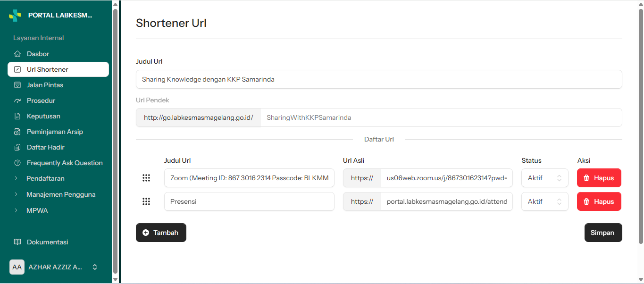Open the Peminjaman Arsip menu item
644x284 pixels.
pos(58,132)
